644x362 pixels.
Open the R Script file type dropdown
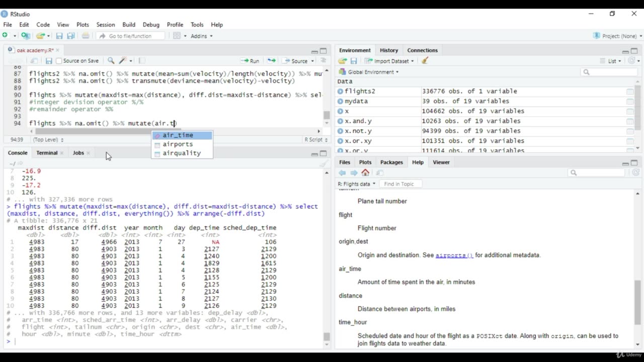(x=316, y=140)
